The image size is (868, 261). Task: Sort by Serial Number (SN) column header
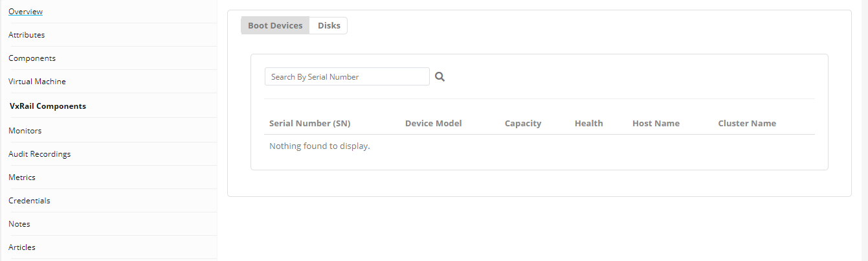click(309, 124)
